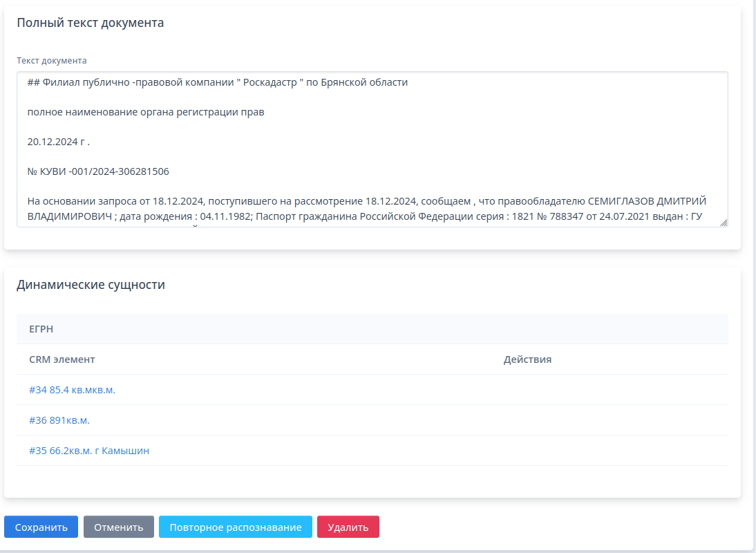Click the Сохранить button
The width and height of the screenshot is (756, 553).
41,527
